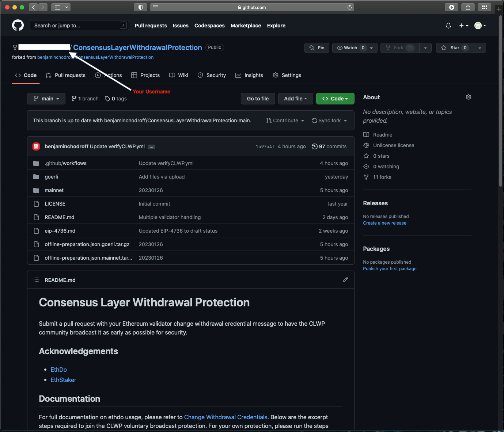
Task: Open the .github/workflows folder
Action: 66,163
